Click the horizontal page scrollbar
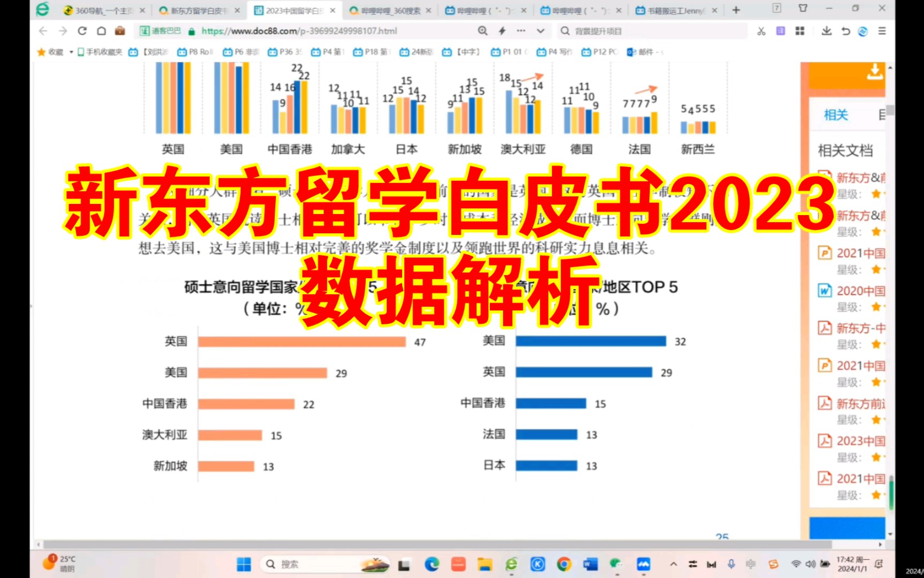Image resolution: width=924 pixels, height=578 pixels. pyautogui.click(x=437, y=544)
